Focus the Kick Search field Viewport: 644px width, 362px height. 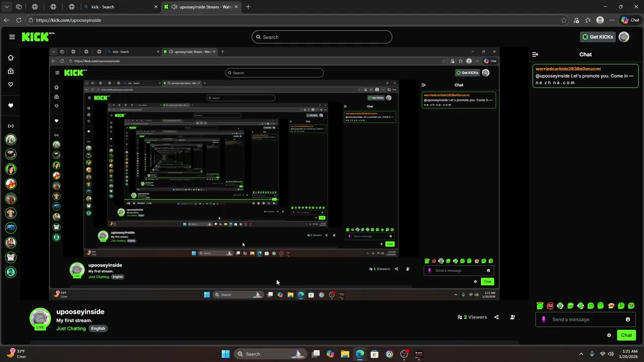coord(322,37)
